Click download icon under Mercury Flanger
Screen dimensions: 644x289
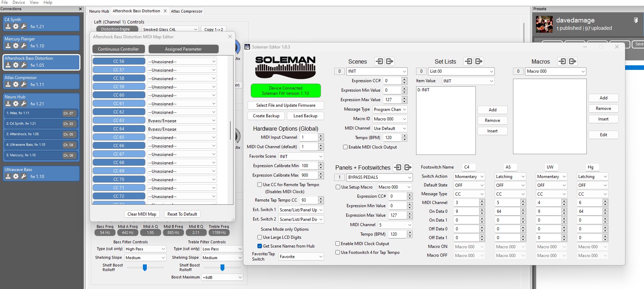8,46
